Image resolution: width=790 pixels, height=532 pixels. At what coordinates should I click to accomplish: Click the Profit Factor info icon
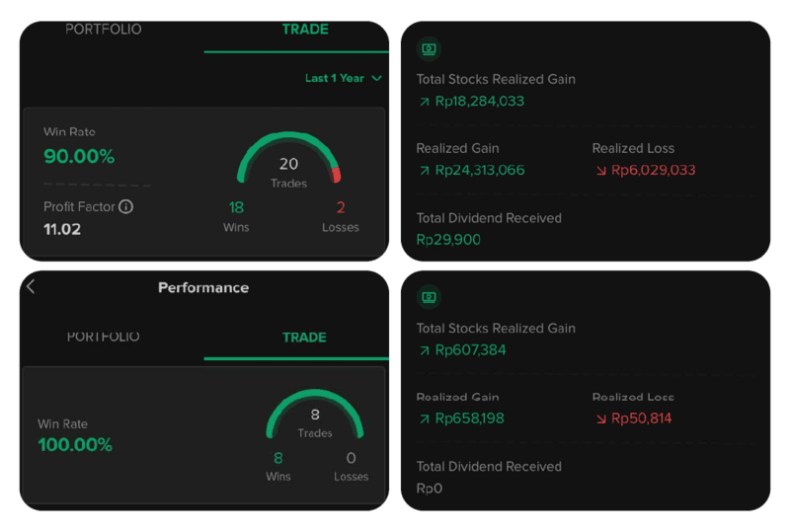[x=126, y=207]
